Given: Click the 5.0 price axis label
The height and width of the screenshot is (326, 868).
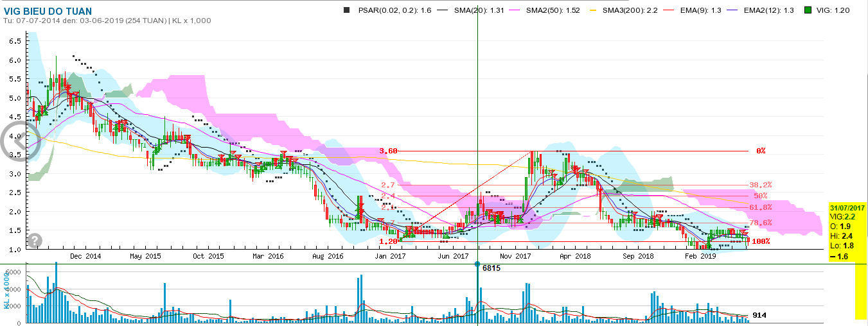Looking at the screenshot, I should pos(14,98).
